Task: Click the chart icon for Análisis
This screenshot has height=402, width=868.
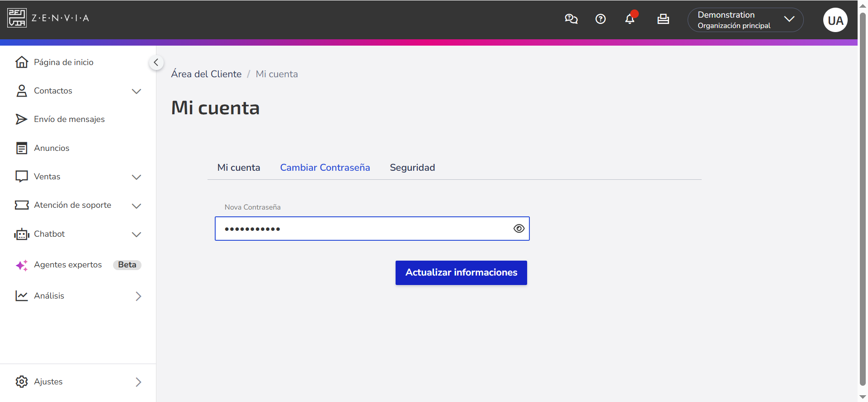Action: [x=21, y=296]
